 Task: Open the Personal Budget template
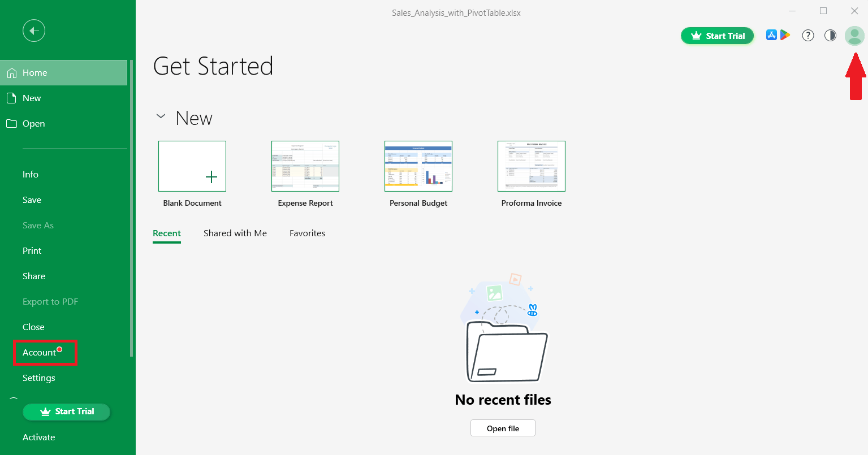coord(418,166)
